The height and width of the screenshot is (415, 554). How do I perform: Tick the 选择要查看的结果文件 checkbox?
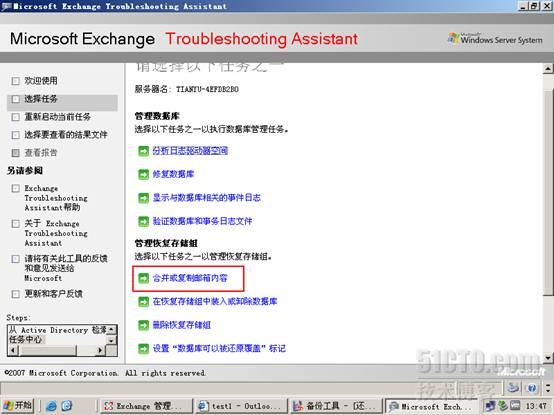tap(16, 135)
